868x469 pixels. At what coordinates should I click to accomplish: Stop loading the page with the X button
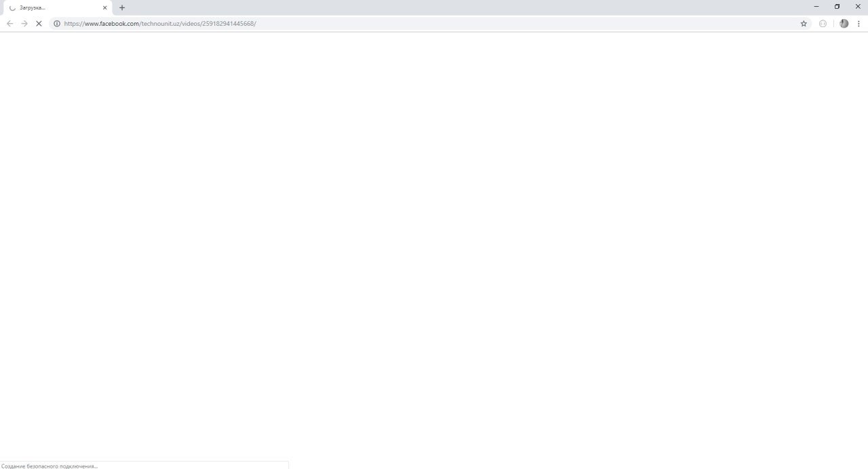click(x=39, y=23)
